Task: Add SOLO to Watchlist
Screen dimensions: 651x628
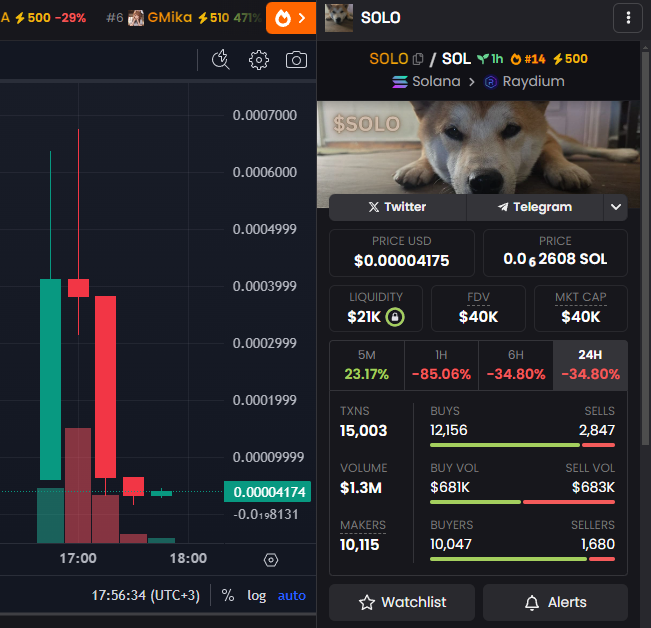Action: coord(402,602)
